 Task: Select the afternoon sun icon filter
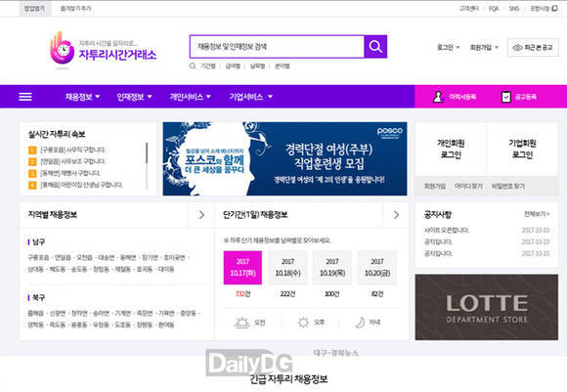(303, 323)
